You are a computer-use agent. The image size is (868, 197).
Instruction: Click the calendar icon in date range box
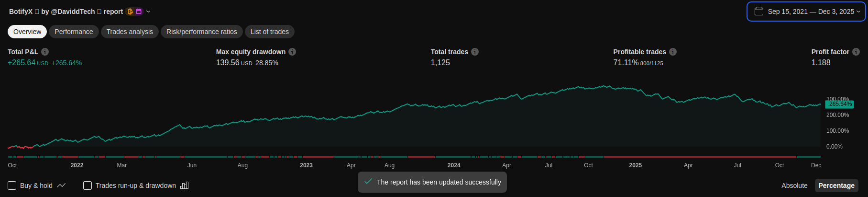tap(759, 12)
